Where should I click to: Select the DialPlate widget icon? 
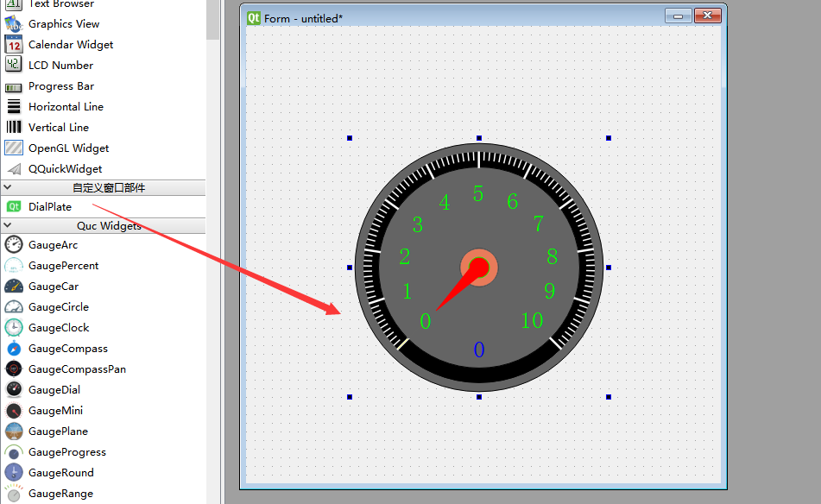click(x=15, y=206)
